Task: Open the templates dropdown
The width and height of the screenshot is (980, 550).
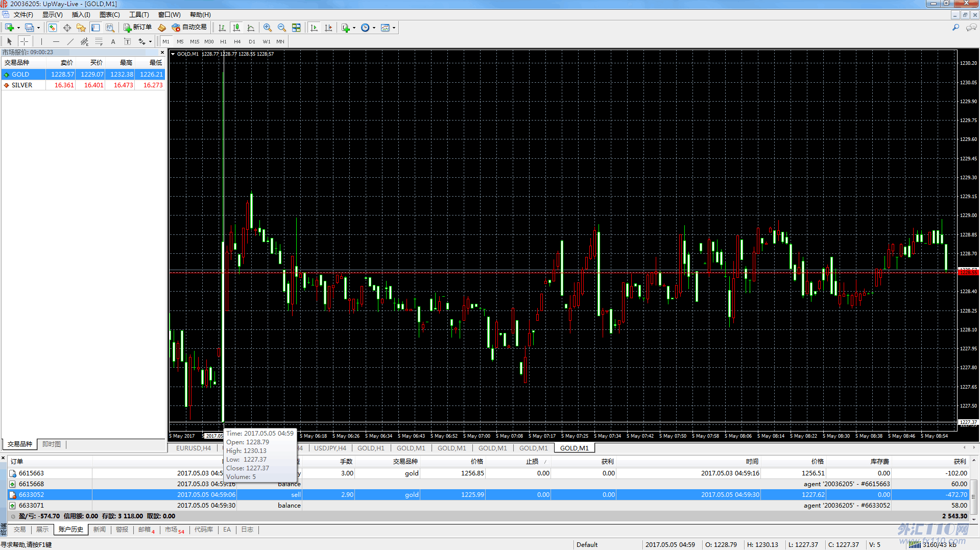Action: (388, 28)
